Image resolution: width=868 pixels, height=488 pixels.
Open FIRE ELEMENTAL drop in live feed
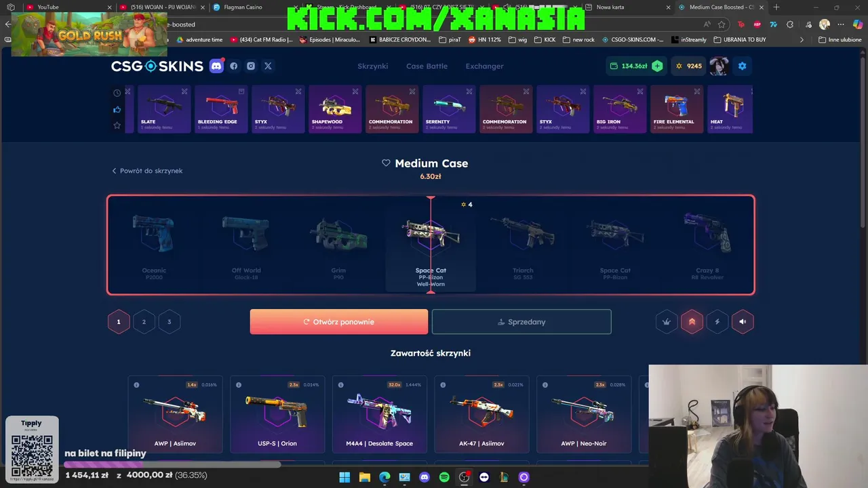click(677, 109)
